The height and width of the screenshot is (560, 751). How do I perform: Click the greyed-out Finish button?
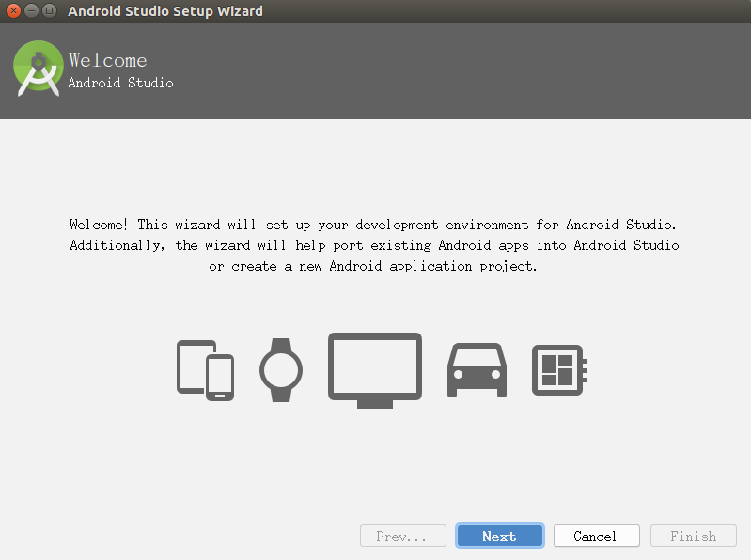[x=693, y=536]
